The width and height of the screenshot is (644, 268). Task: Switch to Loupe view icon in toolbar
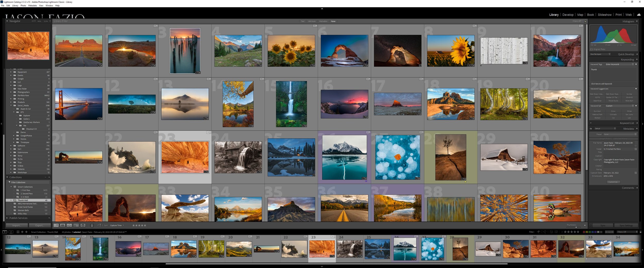coord(63,225)
